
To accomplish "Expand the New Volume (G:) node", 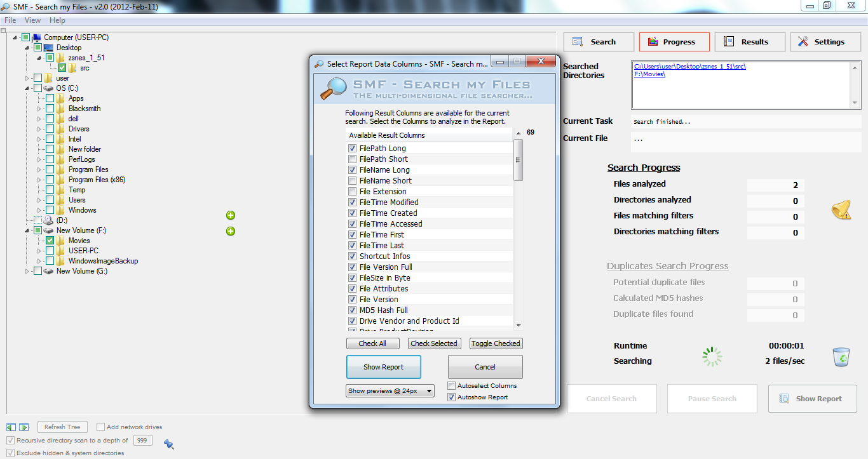I will (27, 271).
